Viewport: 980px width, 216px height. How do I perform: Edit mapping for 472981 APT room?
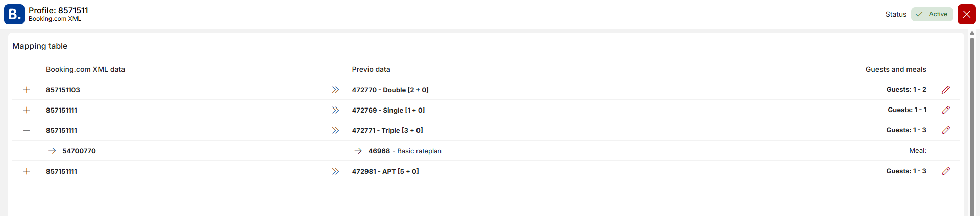(945, 171)
